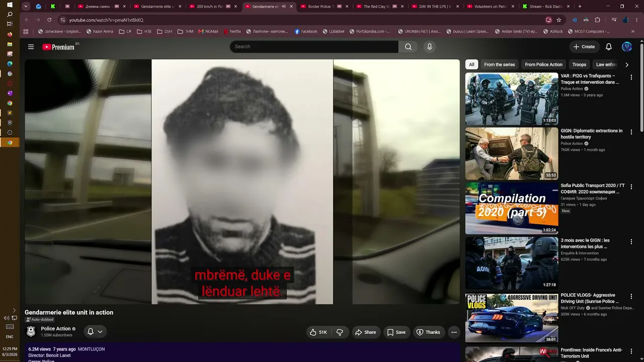Open options for POLICE VLOGS video

631,296
